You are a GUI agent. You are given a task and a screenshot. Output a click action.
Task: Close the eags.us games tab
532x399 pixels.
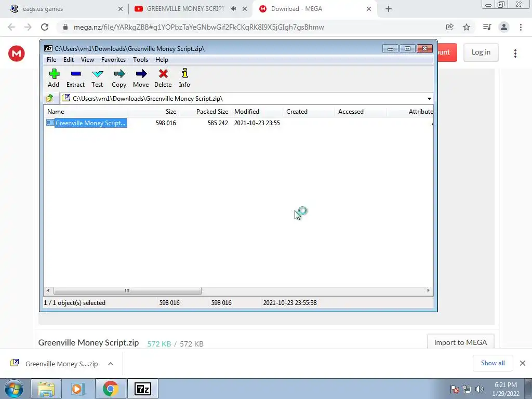coord(121,9)
